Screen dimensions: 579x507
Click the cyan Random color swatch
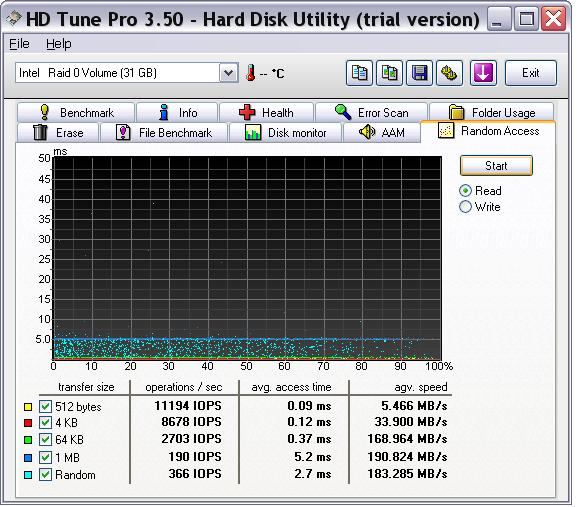[28, 475]
